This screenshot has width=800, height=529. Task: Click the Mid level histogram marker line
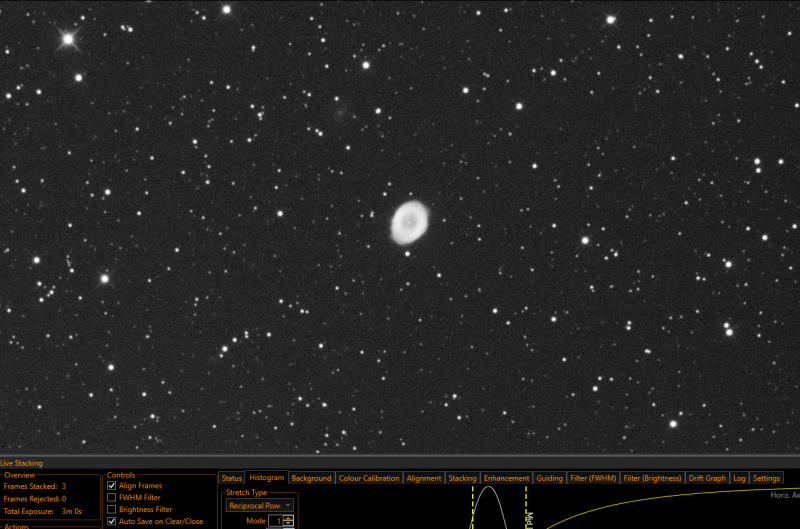(x=526, y=508)
